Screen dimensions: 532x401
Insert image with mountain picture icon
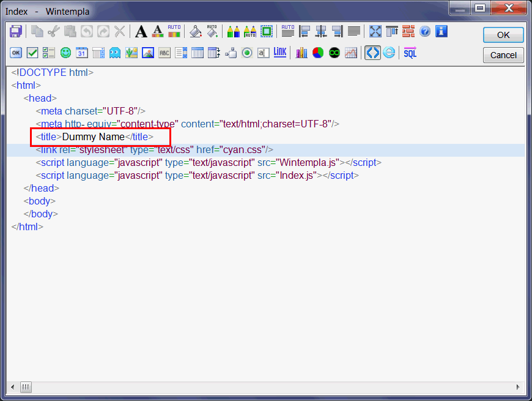pyautogui.click(x=148, y=53)
